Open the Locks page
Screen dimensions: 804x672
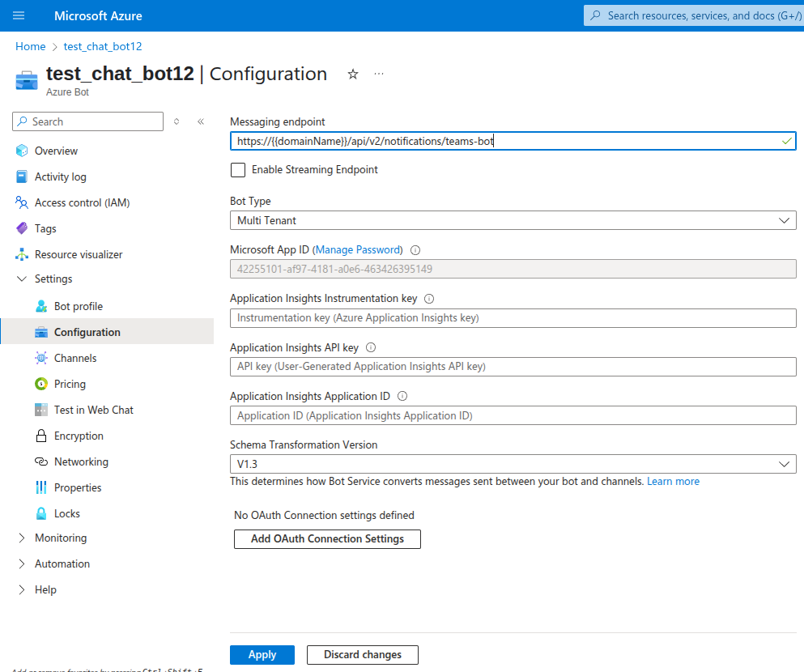[x=67, y=513]
